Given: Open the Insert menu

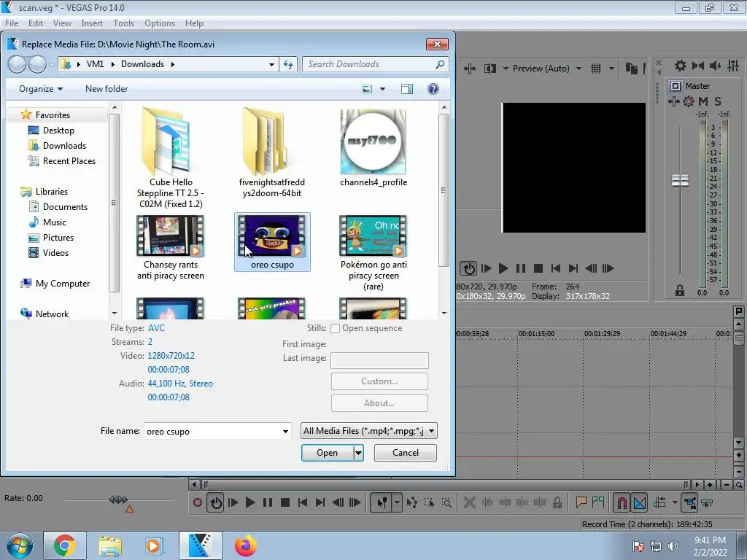Looking at the screenshot, I should 92,23.
